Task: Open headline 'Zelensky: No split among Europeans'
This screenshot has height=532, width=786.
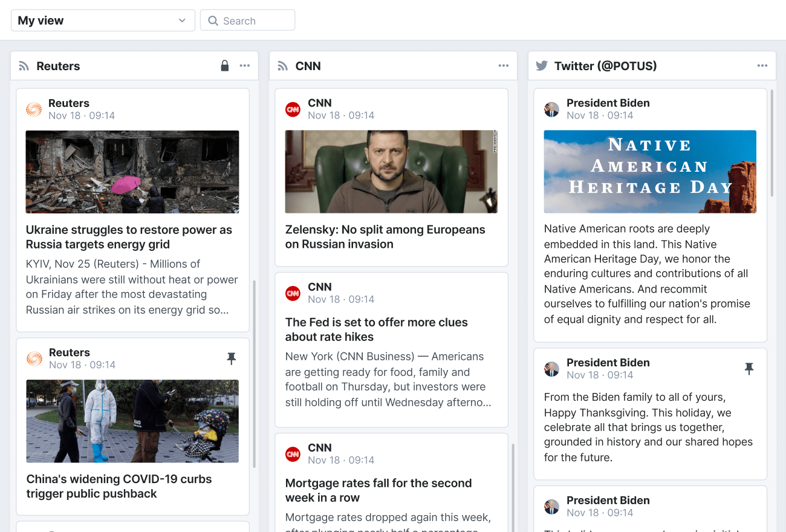Action: (385, 237)
